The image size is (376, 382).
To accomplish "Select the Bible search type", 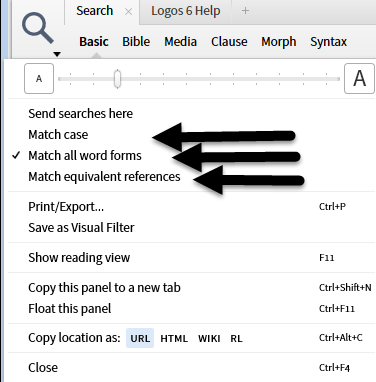I will [x=136, y=42].
